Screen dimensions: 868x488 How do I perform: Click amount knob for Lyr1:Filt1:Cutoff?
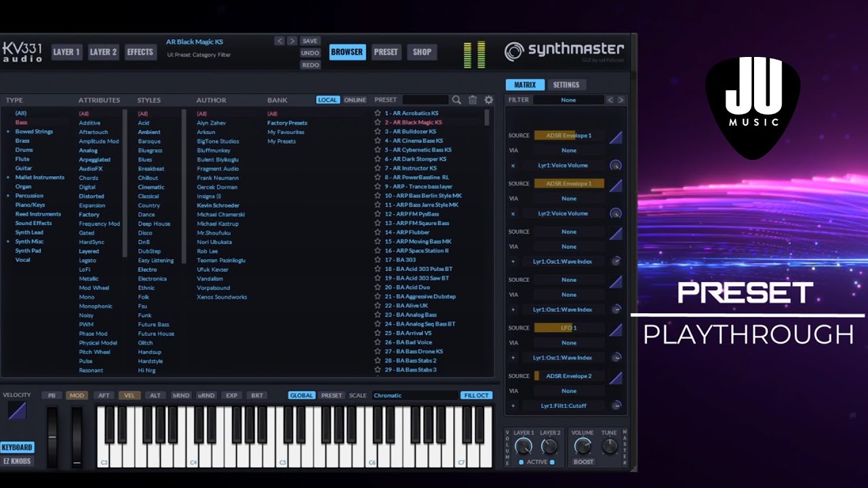click(x=616, y=406)
